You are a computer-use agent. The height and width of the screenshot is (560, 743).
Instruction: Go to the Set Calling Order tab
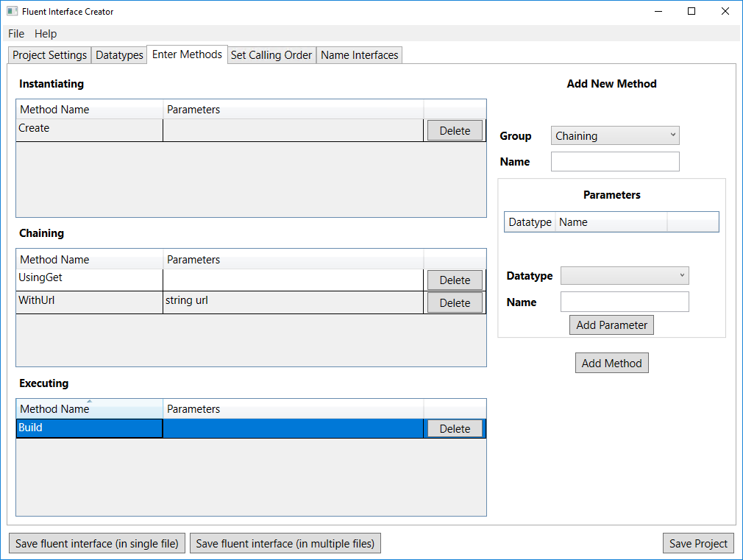click(271, 55)
